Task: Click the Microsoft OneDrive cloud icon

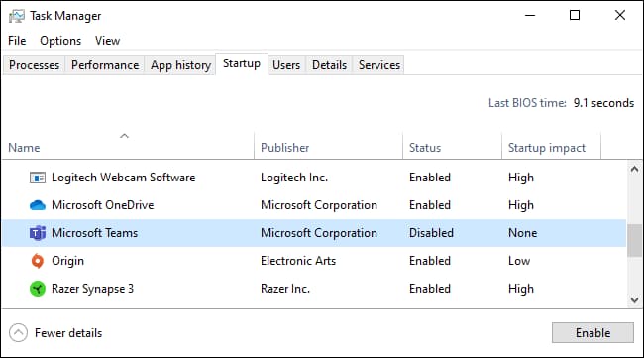Action: (x=38, y=205)
